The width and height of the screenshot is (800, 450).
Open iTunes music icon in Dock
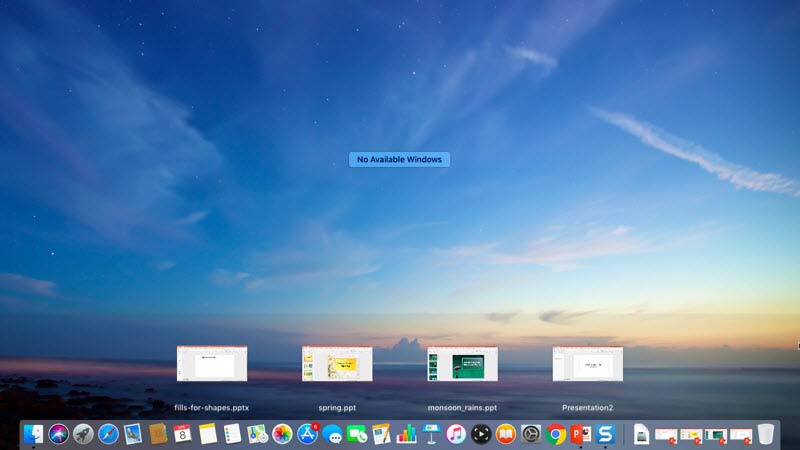(x=456, y=434)
